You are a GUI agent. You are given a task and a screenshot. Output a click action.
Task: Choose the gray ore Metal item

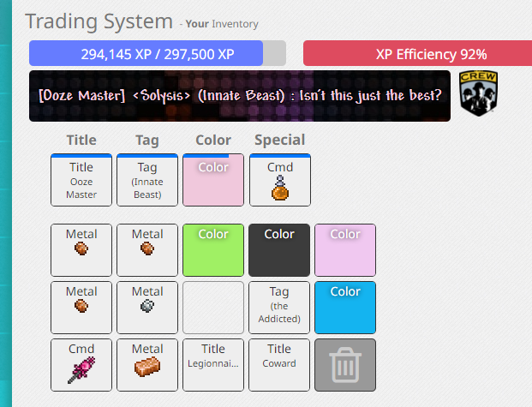point(147,308)
